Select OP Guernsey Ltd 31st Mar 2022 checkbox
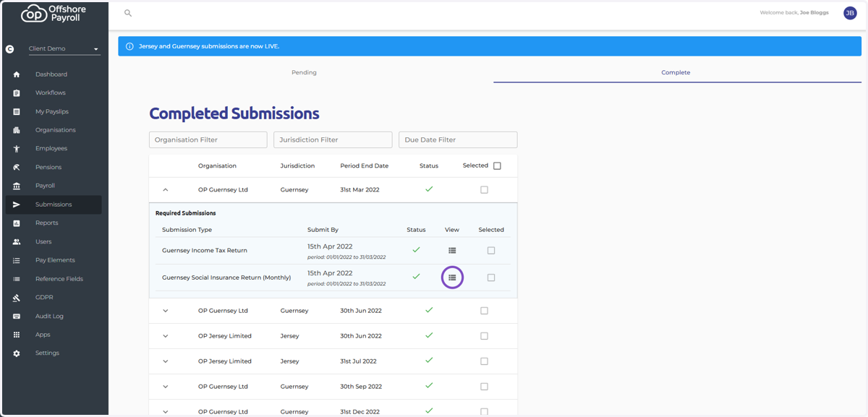The width and height of the screenshot is (868, 417). (484, 190)
